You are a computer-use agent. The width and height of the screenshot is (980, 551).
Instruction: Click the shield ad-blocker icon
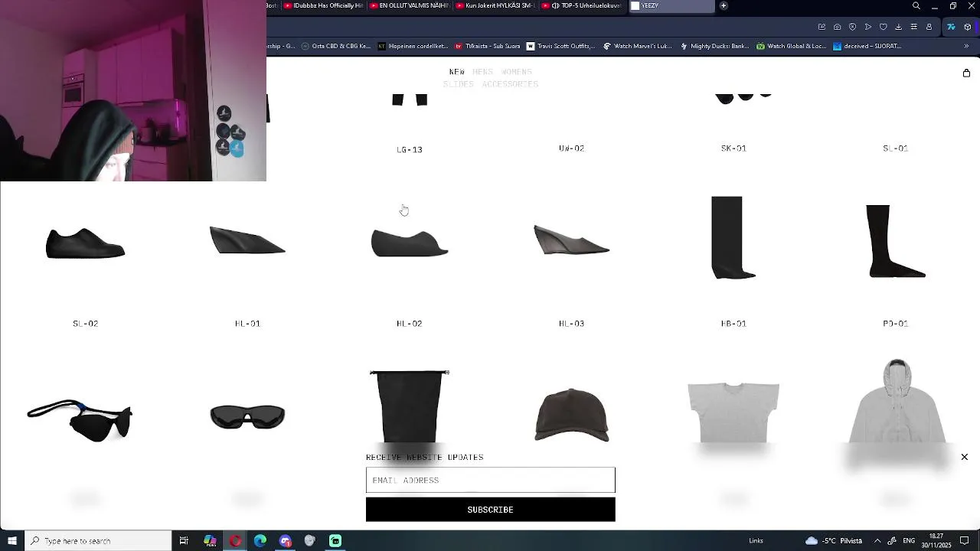pos(852,27)
